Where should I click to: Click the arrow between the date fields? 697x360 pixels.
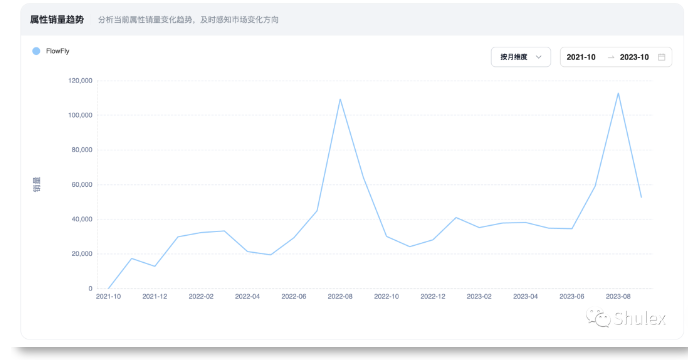click(x=611, y=57)
